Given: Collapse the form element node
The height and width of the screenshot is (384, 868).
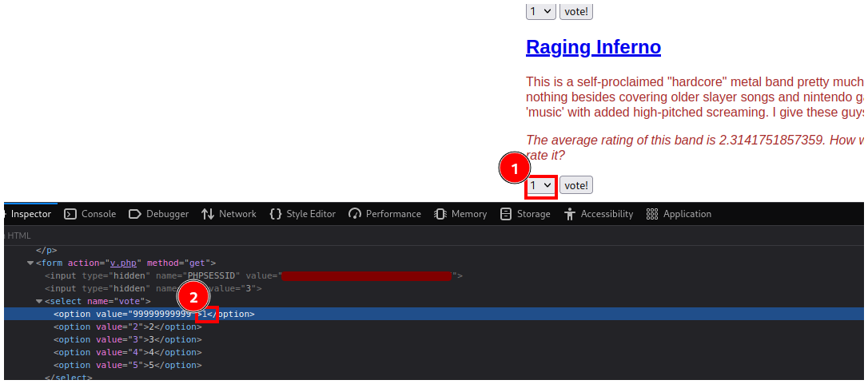Looking at the screenshot, I should pyautogui.click(x=30, y=263).
